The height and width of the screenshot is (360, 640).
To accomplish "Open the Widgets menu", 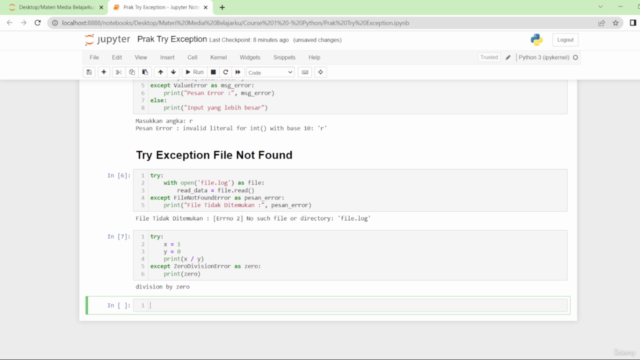I will tap(250, 58).
